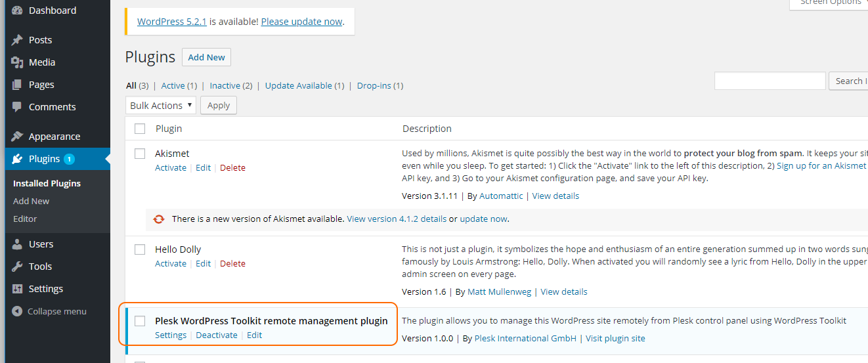This screenshot has height=363, width=868.
Task: Go to Posts menu
Action: [40, 40]
